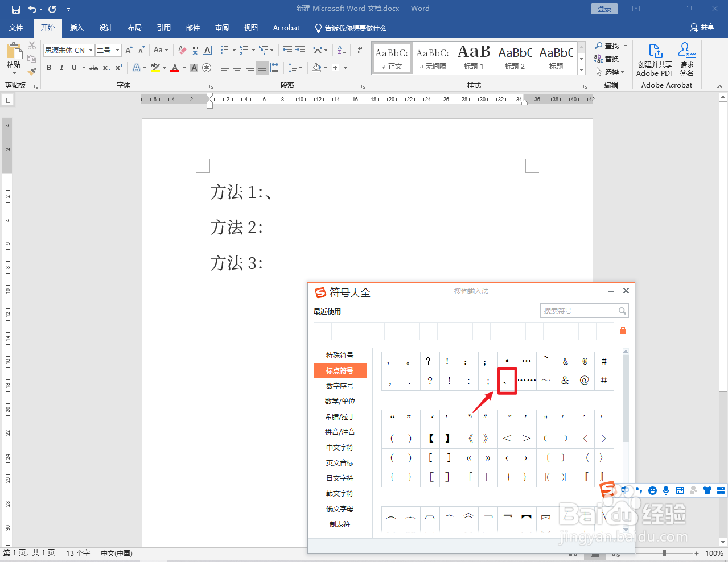728x562 pixels.
Task: Toggle bold formatting
Action: [49, 67]
